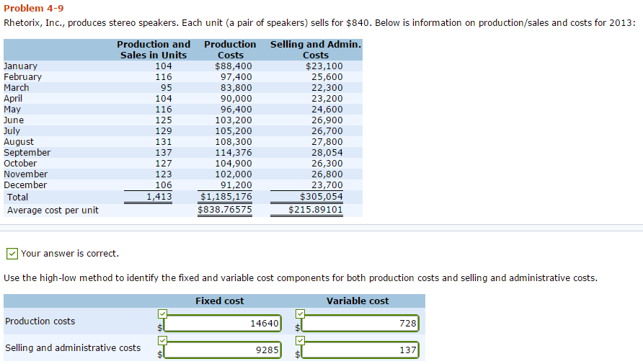
Task: Click November production cost 102,000
Action: click(x=234, y=174)
